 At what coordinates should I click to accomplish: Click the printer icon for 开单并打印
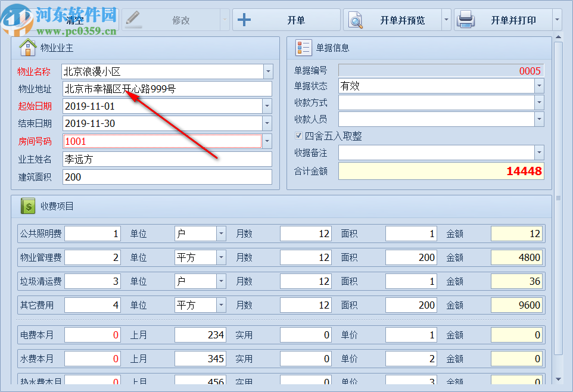pyautogui.click(x=466, y=19)
